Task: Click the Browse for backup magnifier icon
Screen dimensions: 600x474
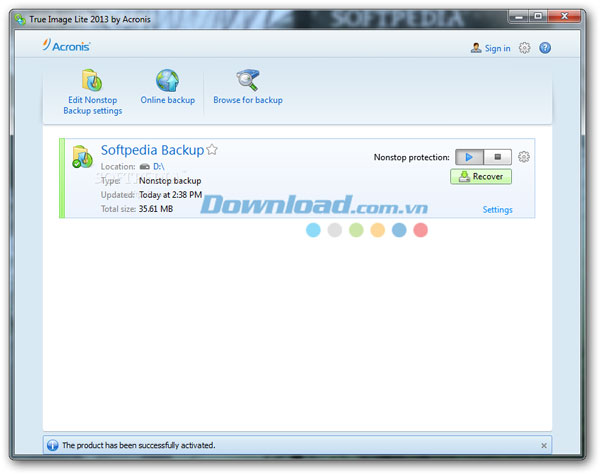Action: point(248,80)
